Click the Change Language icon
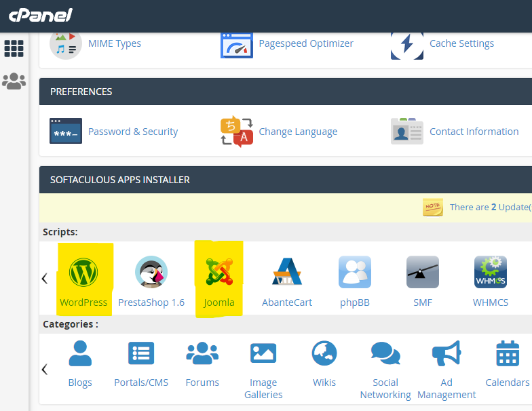Image resolution: width=532 pixels, height=411 pixels. (x=237, y=132)
